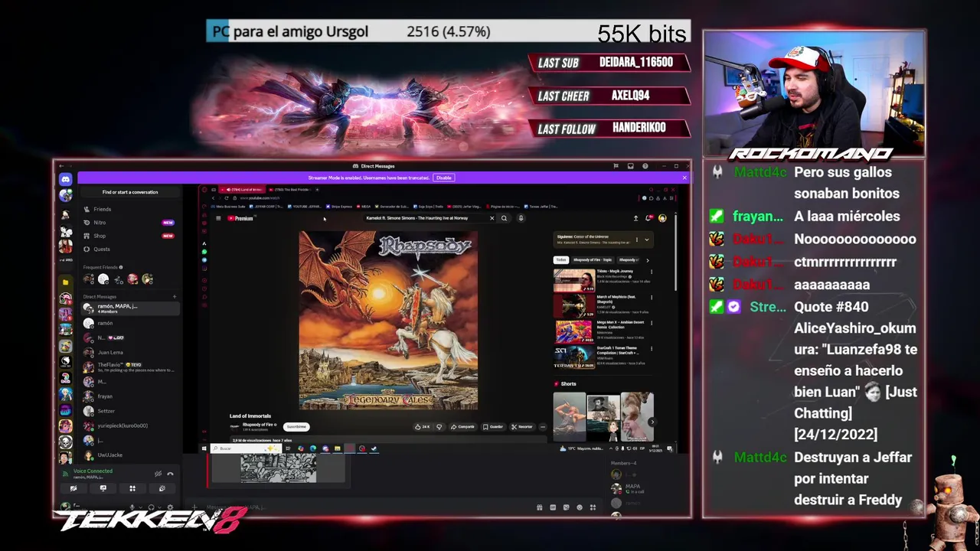Click Guardar save button
Image resolution: width=980 pixels, height=551 pixels.
point(493,426)
